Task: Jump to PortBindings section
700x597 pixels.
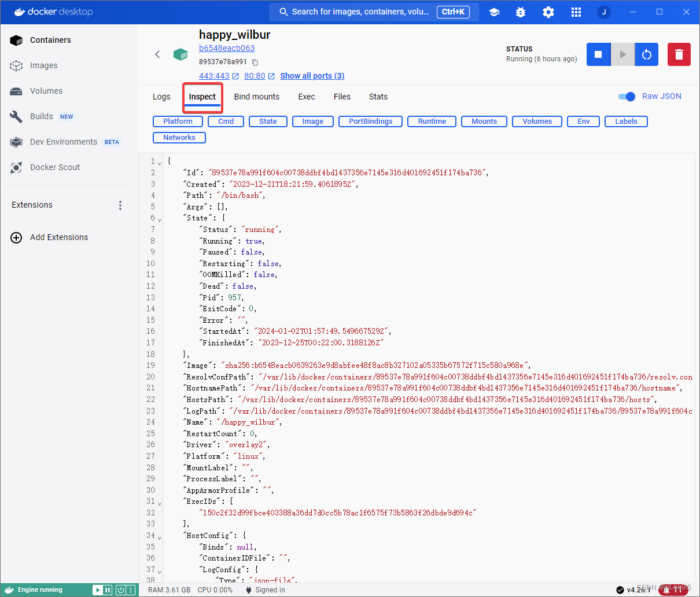Action: click(371, 121)
